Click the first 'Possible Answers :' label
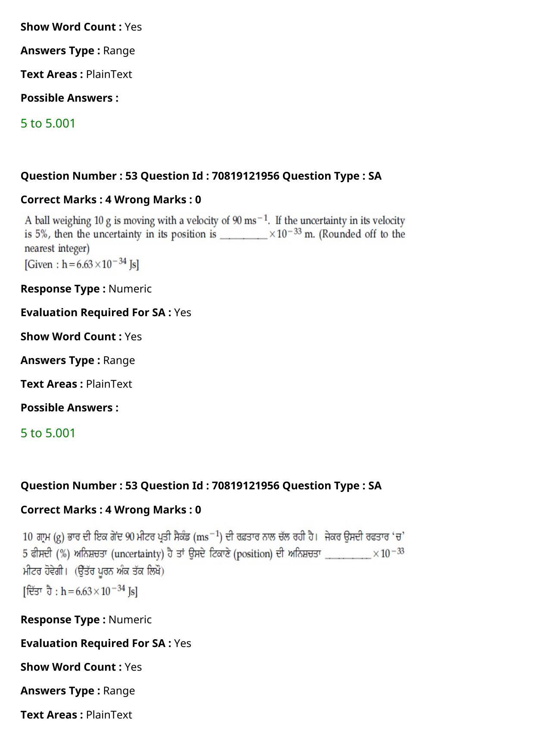534x756 pixels. tap(69, 98)
